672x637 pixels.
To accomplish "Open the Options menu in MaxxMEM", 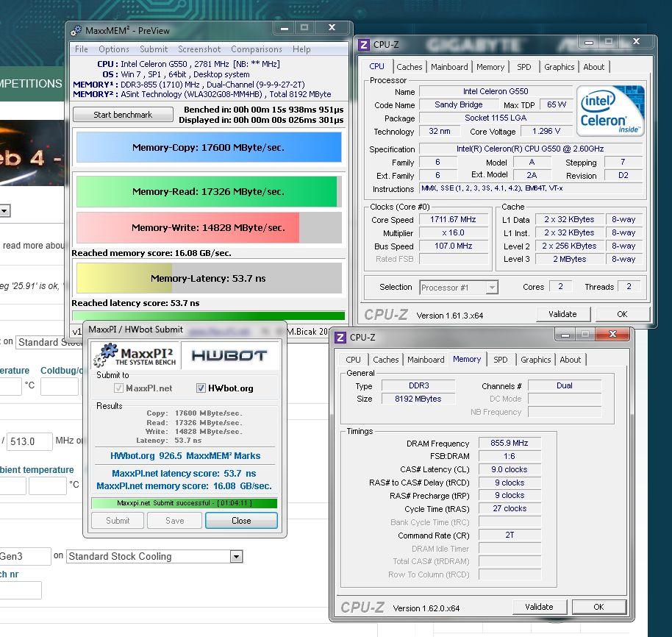I will [113, 49].
